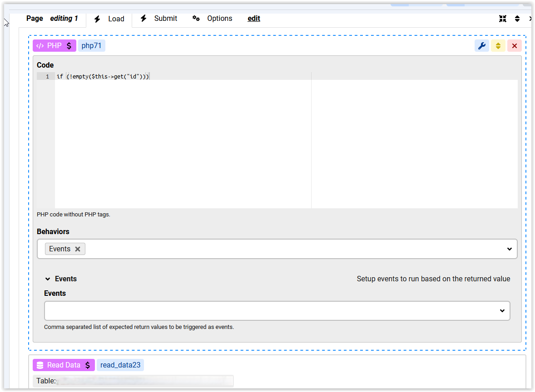The width and height of the screenshot is (535, 392).
Task: Click the purple PHP action badge
Action: pos(54,46)
